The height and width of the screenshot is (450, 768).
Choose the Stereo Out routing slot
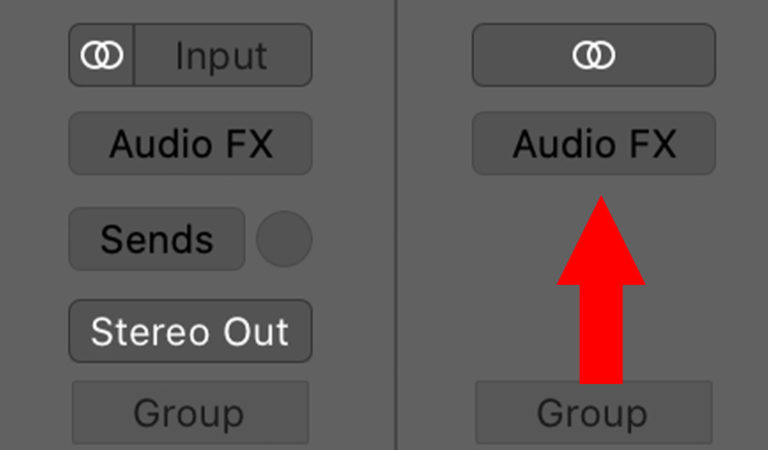(x=190, y=332)
